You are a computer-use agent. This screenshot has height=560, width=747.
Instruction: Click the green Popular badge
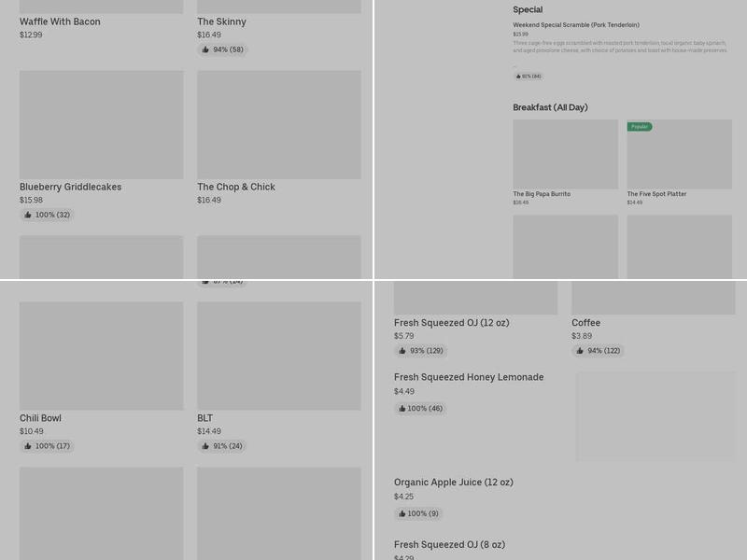640,127
